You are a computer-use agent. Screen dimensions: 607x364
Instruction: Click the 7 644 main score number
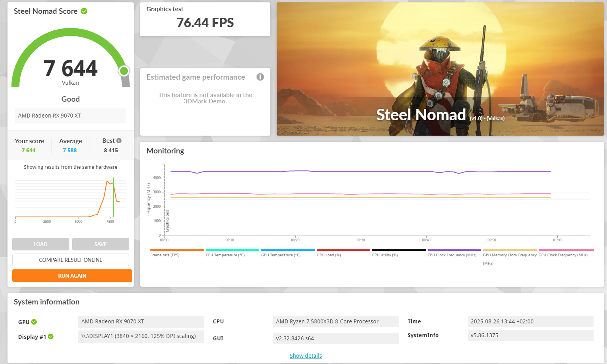tap(70, 68)
